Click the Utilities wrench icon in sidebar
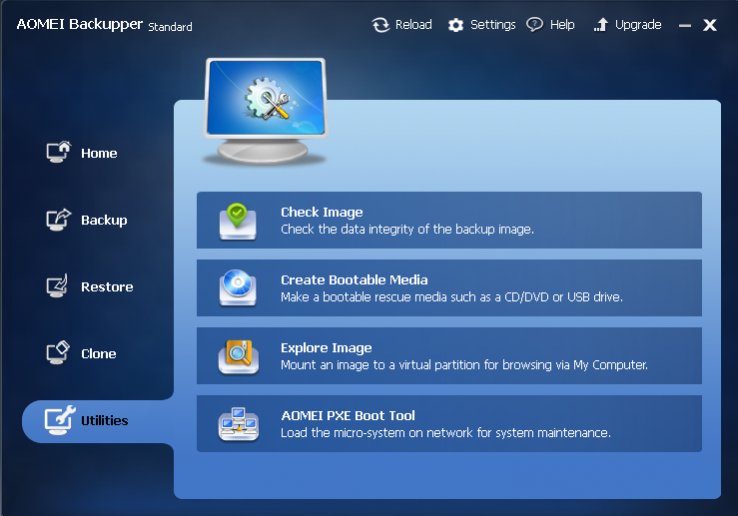This screenshot has height=516, width=738. pyautogui.click(x=59, y=421)
